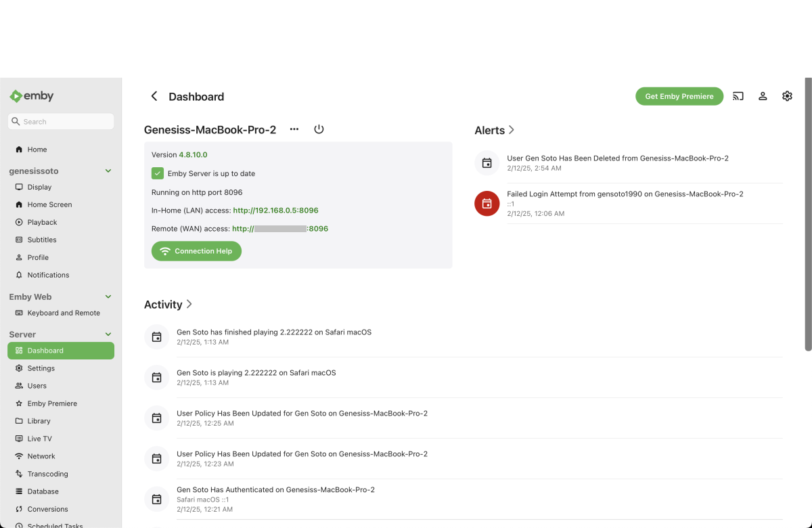Click the 'User Gen Soto Has Been Deleted' alert text
812x528 pixels.
pos(618,158)
